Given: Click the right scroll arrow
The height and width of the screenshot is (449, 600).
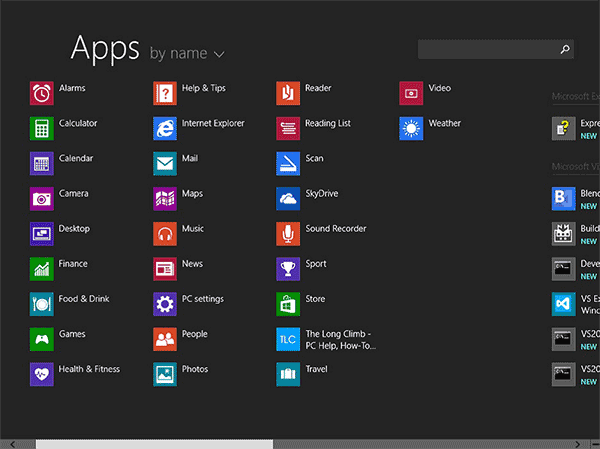Looking at the screenshot, I should click(577, 443).
